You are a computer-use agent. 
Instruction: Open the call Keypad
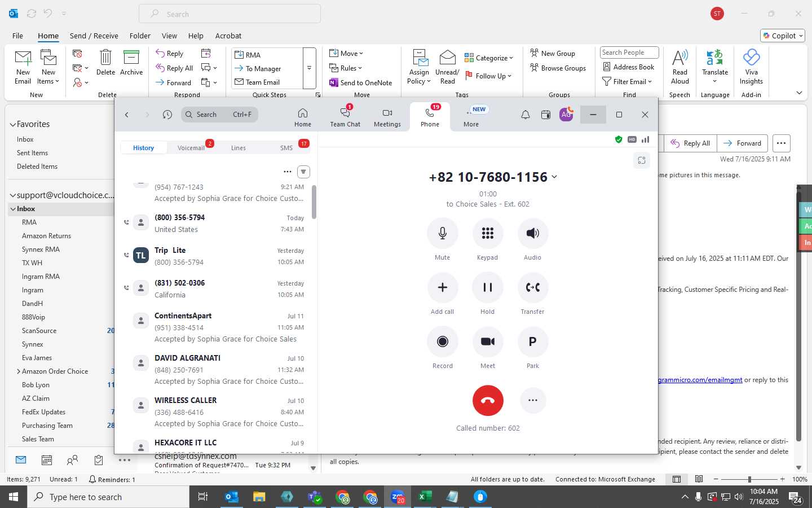(487, 233)
